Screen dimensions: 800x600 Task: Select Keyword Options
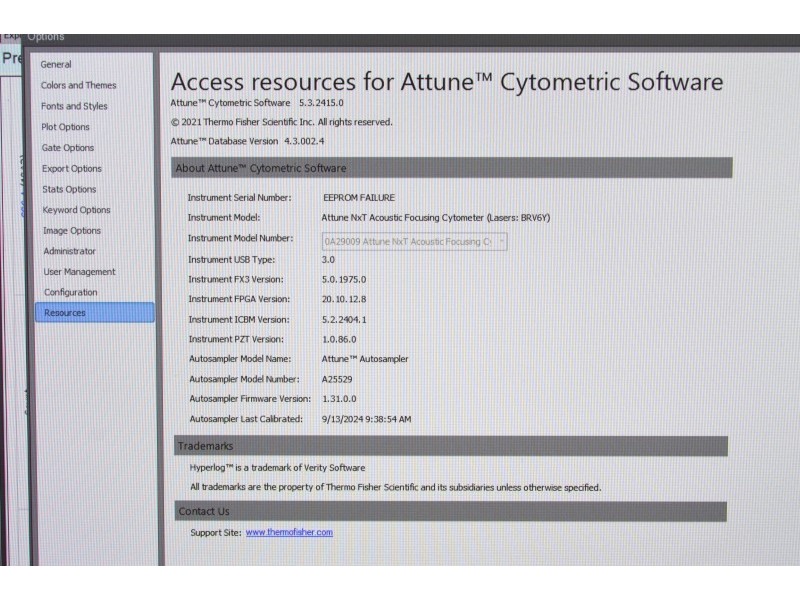(77, 210)
